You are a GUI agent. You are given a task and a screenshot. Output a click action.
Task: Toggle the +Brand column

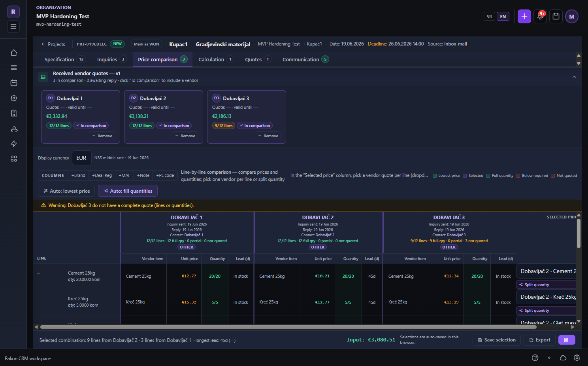[78, 175]
